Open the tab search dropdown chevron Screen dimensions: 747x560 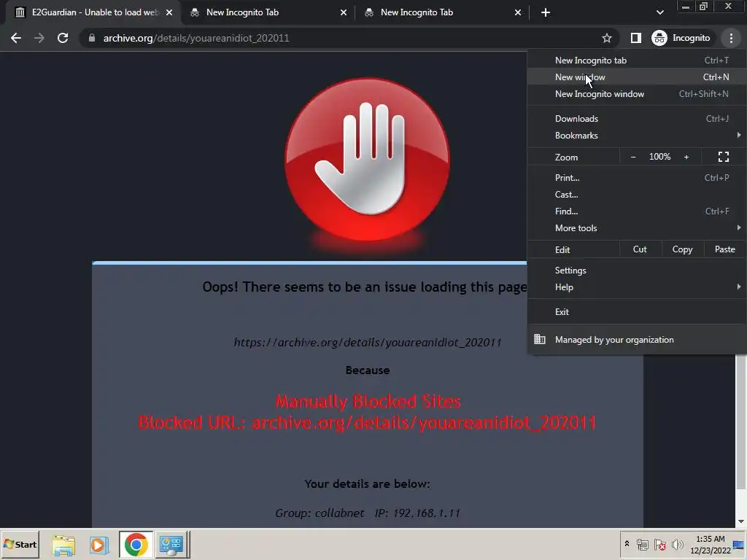pos(659,12)
